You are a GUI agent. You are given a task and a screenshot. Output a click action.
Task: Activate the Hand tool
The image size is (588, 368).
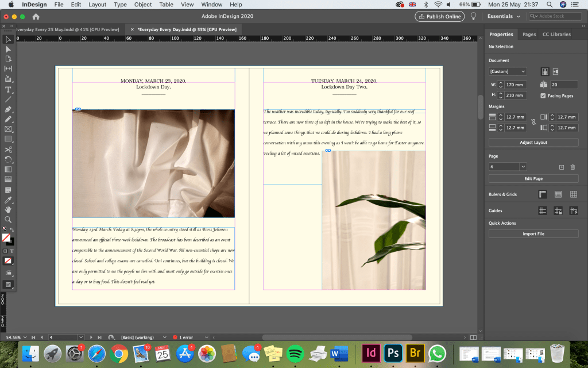(x=8, y=209)
